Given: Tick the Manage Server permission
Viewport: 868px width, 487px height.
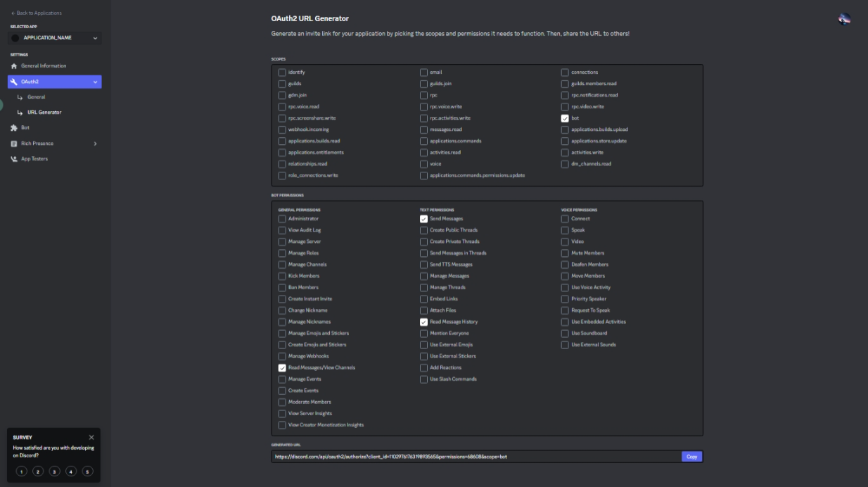Looking at the screenshot, I should coord(282,241).
